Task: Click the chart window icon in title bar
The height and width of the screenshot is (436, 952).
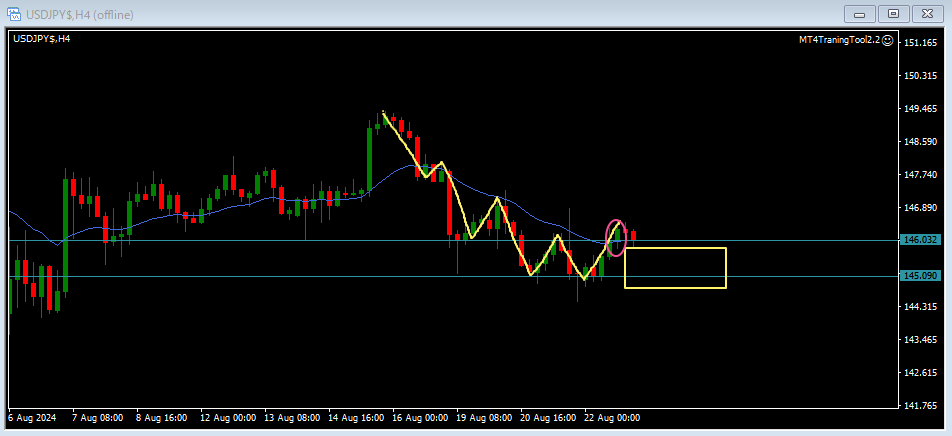Action: coord(16,14)
